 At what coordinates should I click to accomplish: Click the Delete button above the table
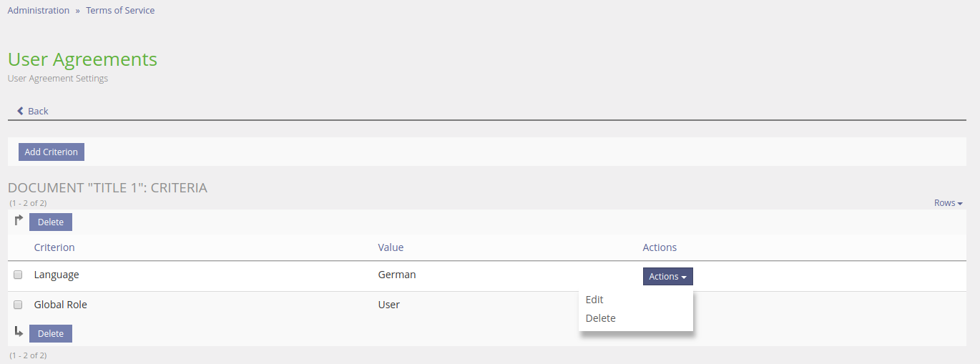click(51, 222)
